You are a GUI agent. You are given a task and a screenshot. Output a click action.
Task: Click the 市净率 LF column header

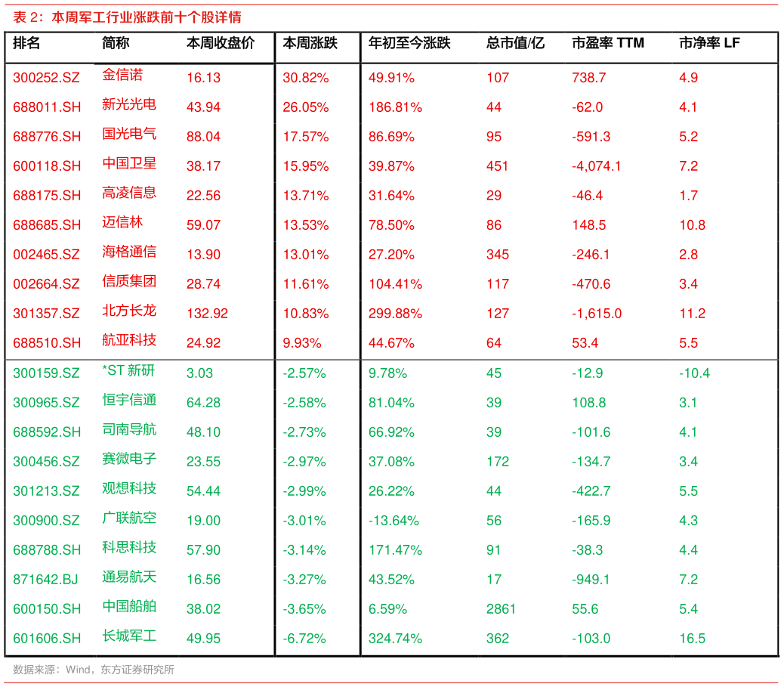(x=709, y=44)
